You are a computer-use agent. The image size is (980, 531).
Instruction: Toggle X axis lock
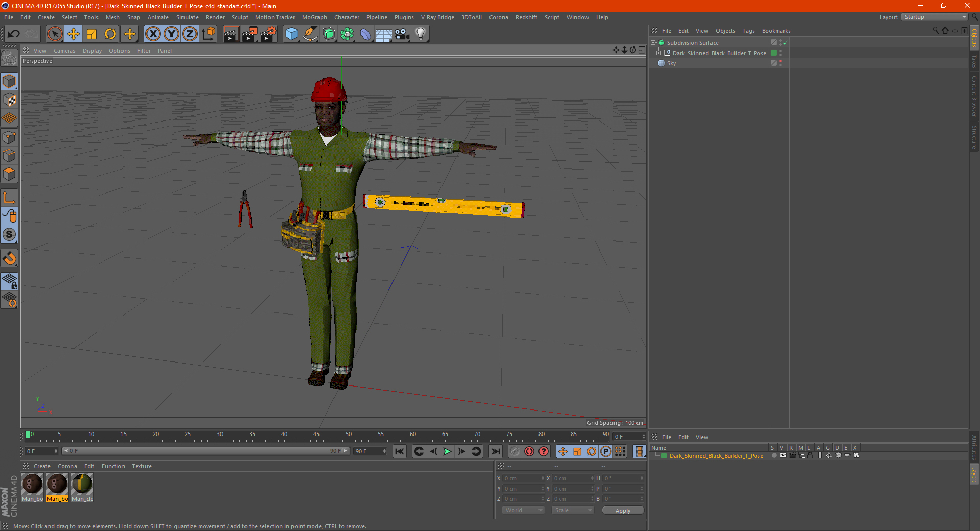coord(153,34)
